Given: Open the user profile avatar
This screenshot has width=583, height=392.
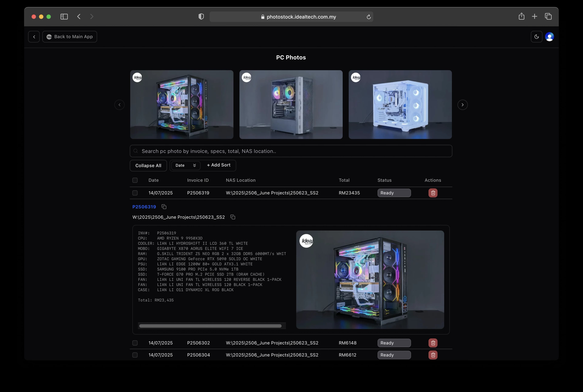Looking at the screenshot, I should tap(549, 37).
